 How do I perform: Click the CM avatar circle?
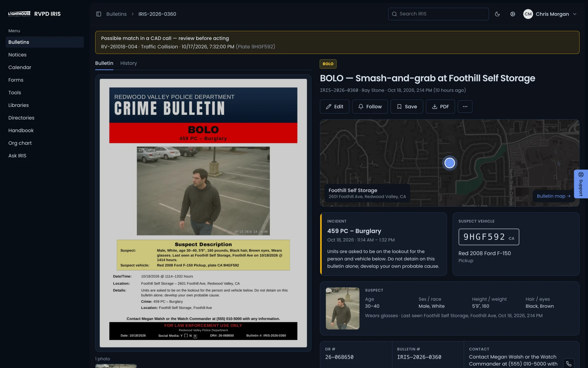point(528,14)
